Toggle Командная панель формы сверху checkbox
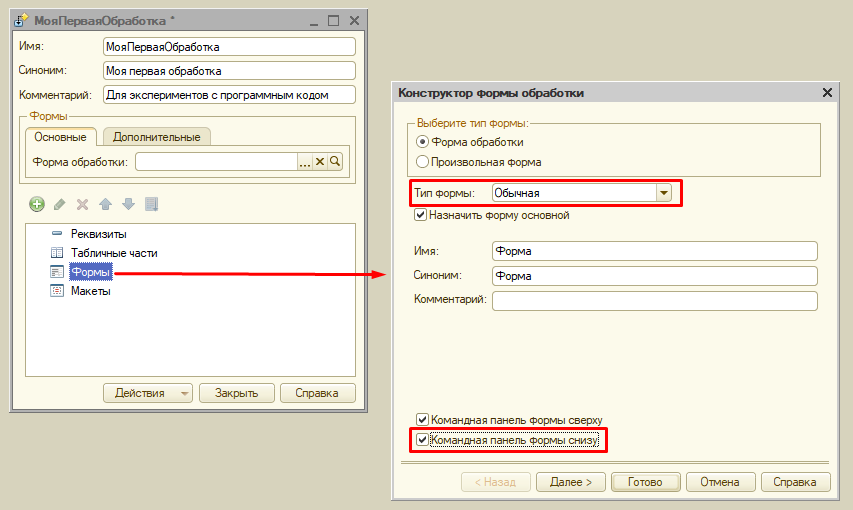Screen dimensions: 853x510 pyautogui.click(x=422, y=420)
